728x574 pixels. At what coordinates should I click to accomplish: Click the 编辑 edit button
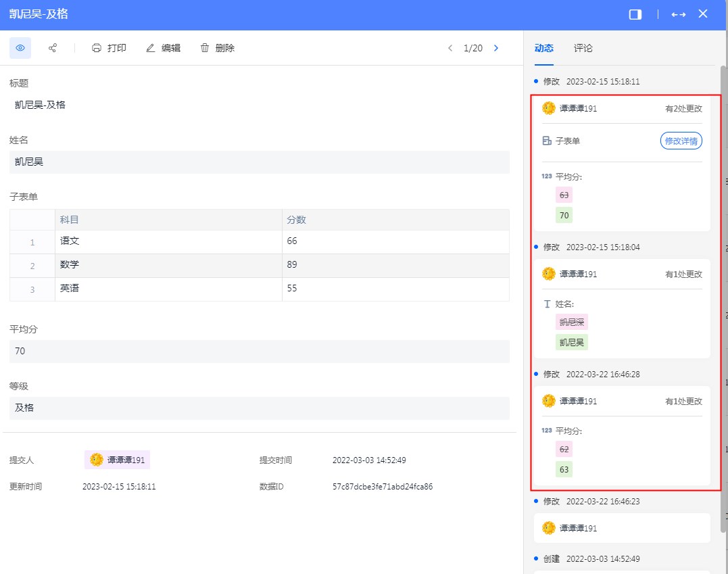coord(163,48)
